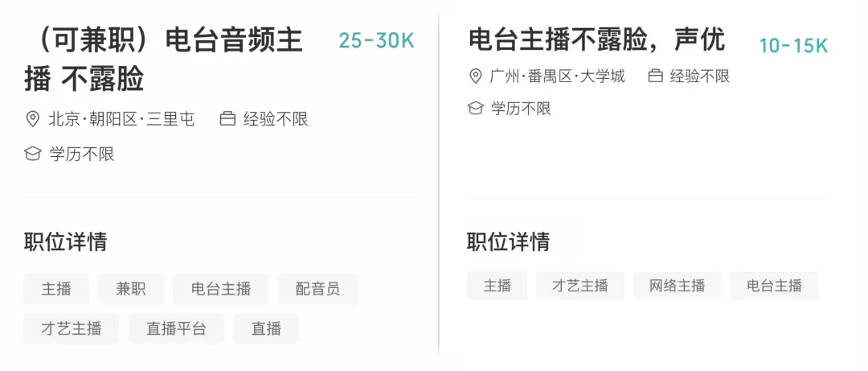
Task: Click briefcase icon beside right 经验不限
Action: 655,76
